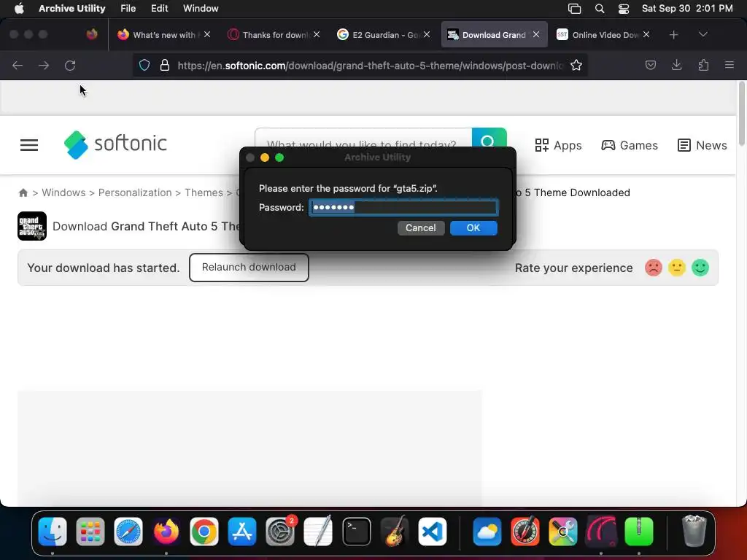Image resolution: width=747 pixels, height=560 pixels.
Task: Open the Apple menu
Action: tap(19, 8)
